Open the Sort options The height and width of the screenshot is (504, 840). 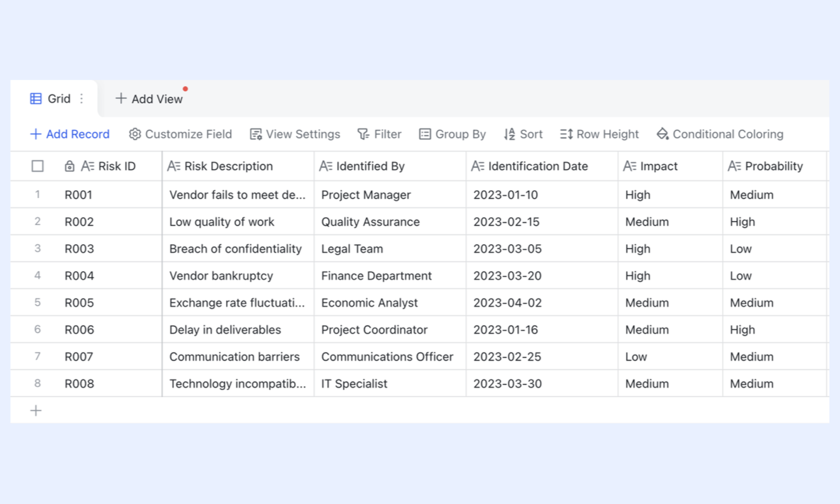point(523,134)
